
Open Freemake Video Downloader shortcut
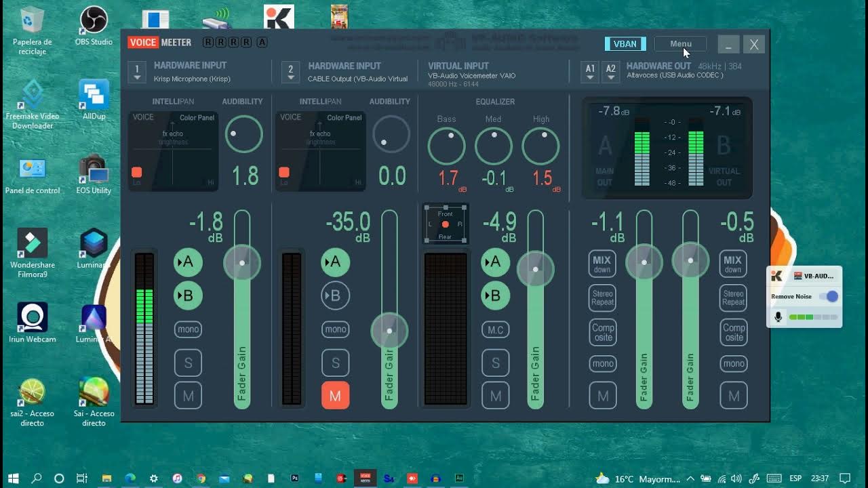point(33,104)
